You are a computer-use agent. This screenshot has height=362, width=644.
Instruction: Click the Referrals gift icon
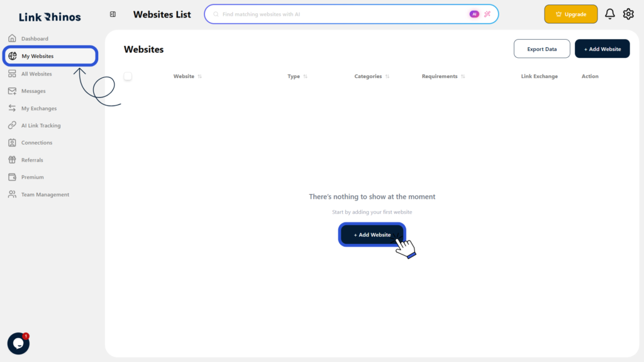pyautogui.click(x=13, y=160)
